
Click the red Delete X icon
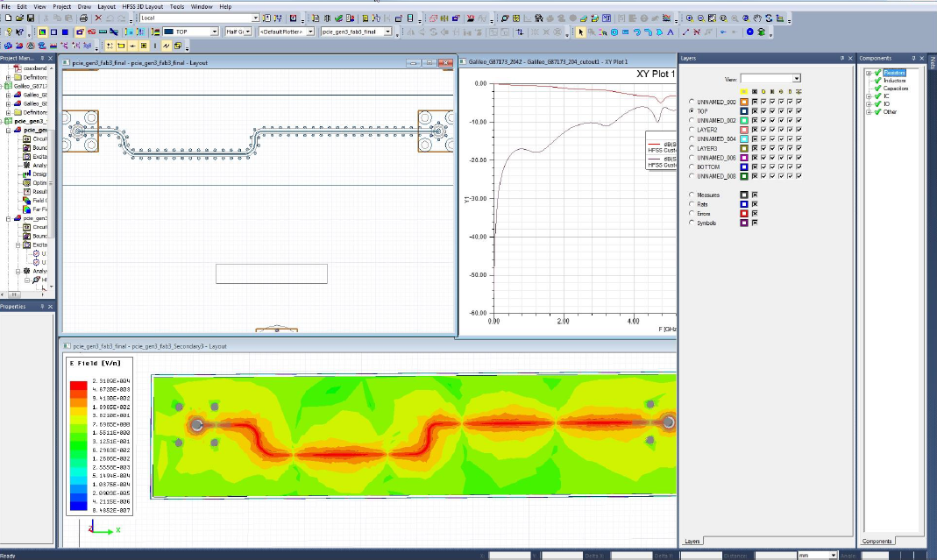click(98, 18)
